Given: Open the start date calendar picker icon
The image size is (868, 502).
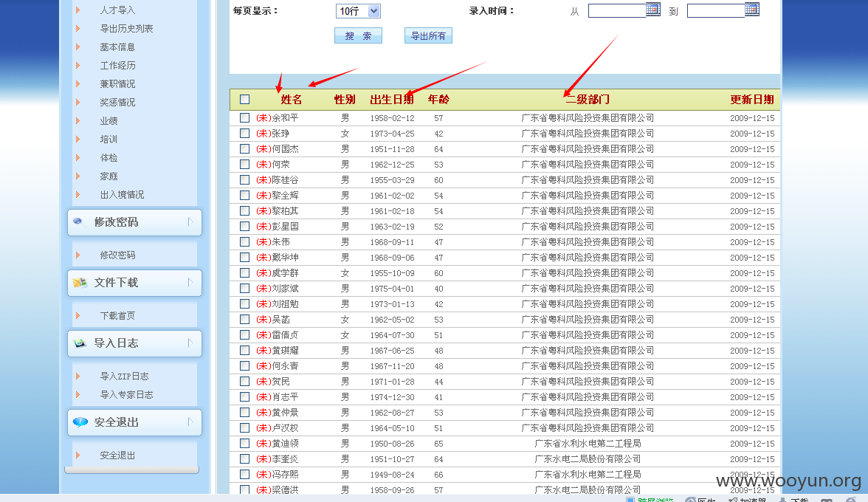Looking at the screenshot, I should pos(653,10).
